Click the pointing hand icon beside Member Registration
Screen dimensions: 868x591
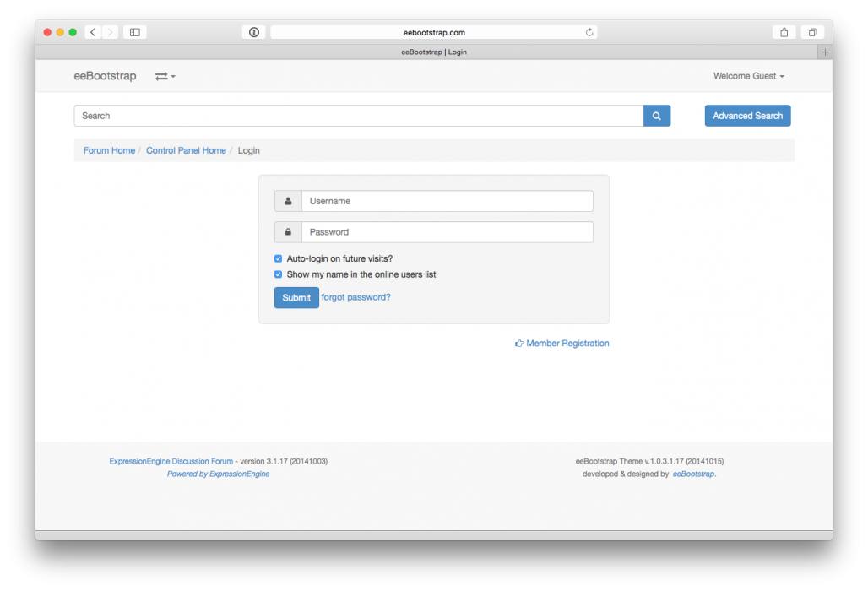(519, 343)
